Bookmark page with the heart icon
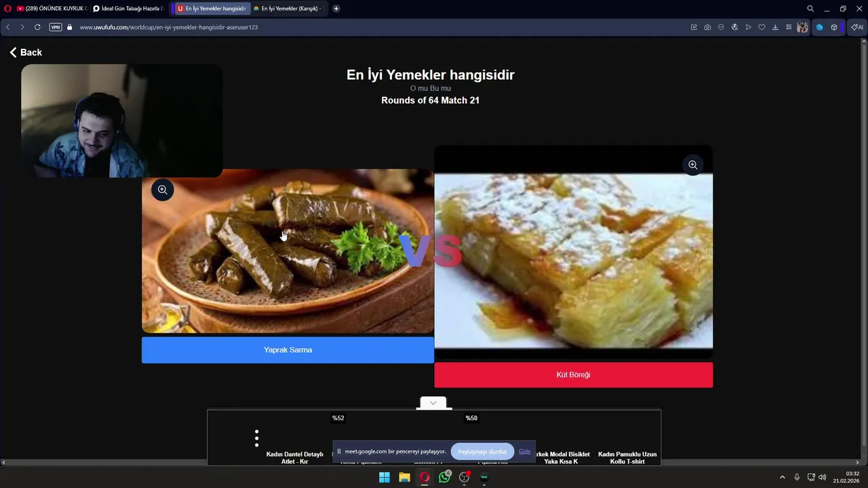The width and height of the screenshot is (868, 488). [762, 27]
